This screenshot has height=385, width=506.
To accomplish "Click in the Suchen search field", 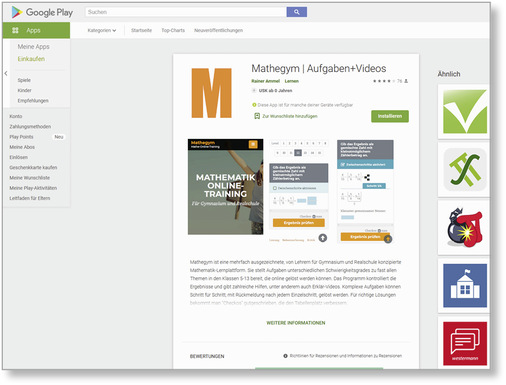I will (x=186, y=12).
